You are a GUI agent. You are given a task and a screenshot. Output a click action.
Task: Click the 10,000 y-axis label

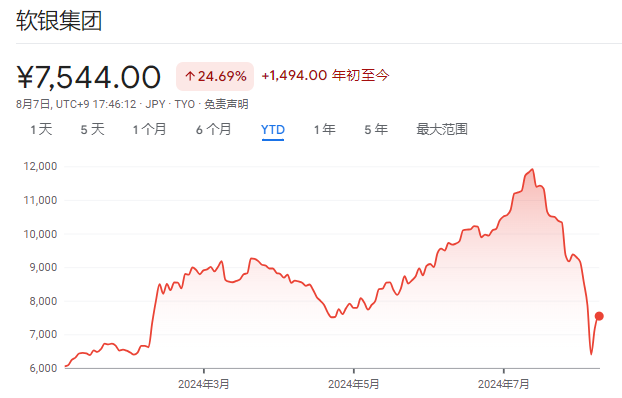[40, 234]
